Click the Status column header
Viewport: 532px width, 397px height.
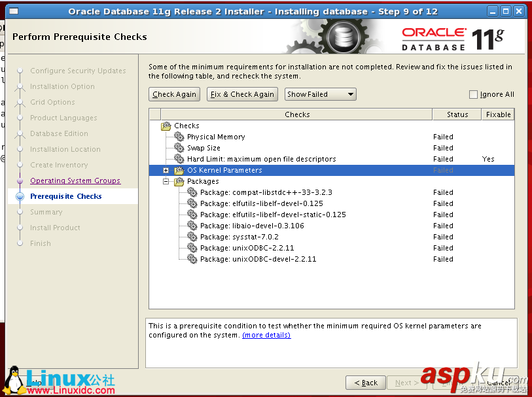pyautogui.click(x=457, y=114)
